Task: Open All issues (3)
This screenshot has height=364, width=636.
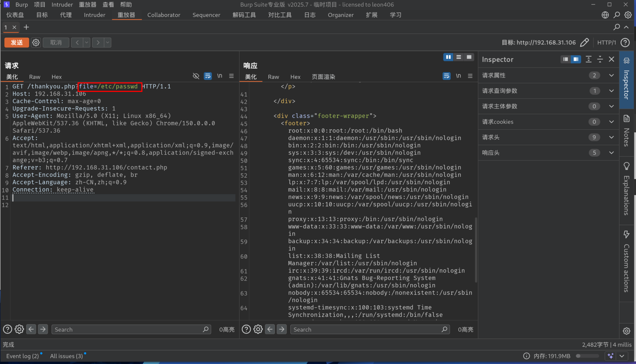Action: point(67,356)
